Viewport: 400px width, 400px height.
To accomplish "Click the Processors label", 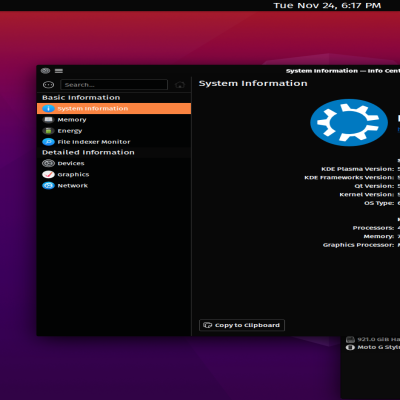I will tap(373, 228).
